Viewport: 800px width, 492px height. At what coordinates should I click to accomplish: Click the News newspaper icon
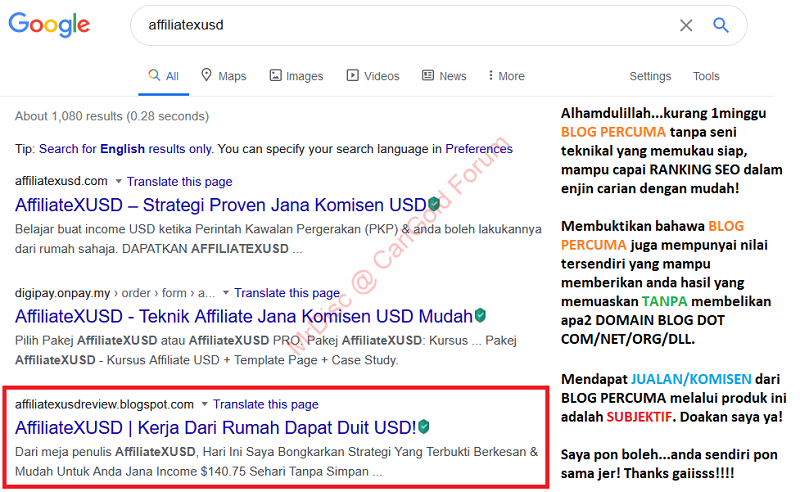(x=428, y=76)
